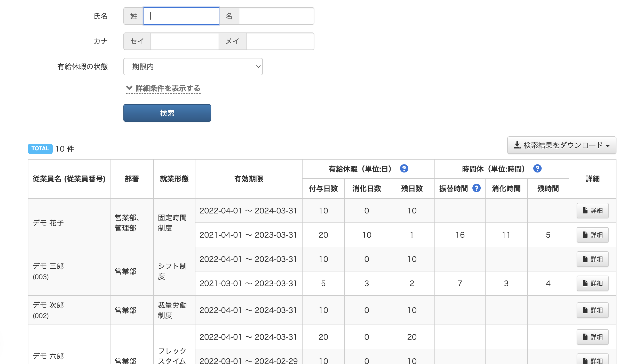The width and height of the screenshot is (634, 364).
Task: Click the 名 given-name input field
Action: (x=276, y=16)
